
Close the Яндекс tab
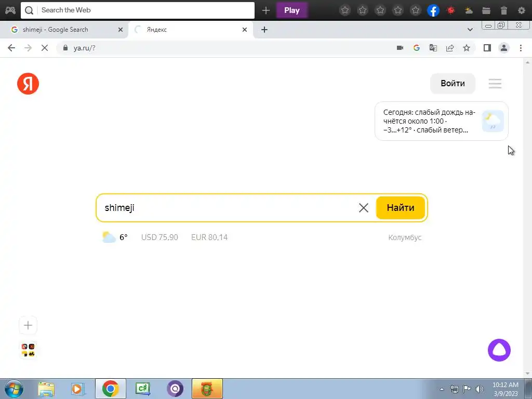coord(244,30)
